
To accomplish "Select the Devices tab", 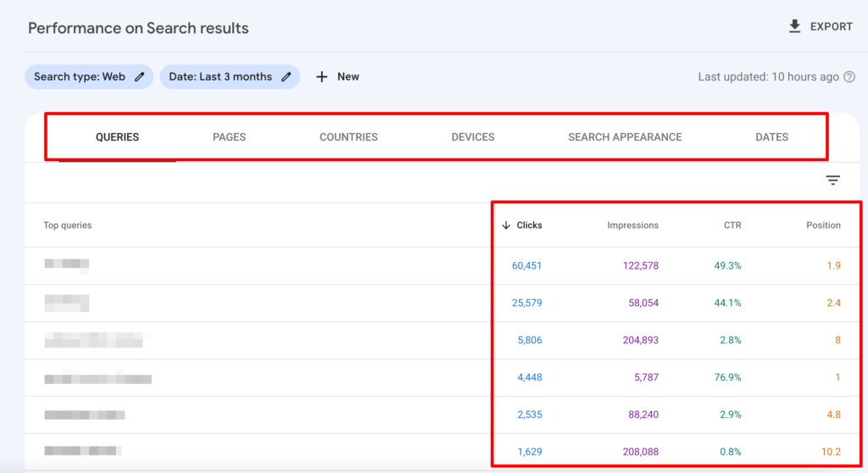I will coord(473,137).
